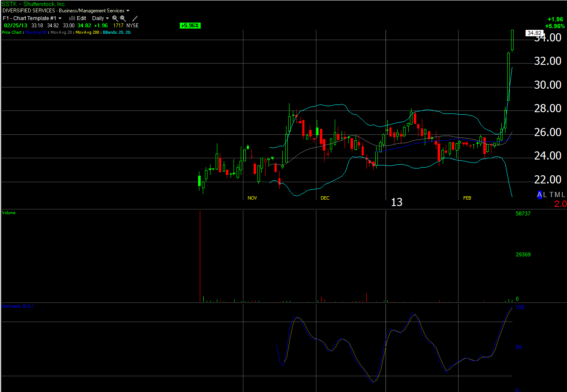Click the yellow 1717 volume value
Image resolution: width=567 pixels, height=392 pixels.
pos(118,26)
